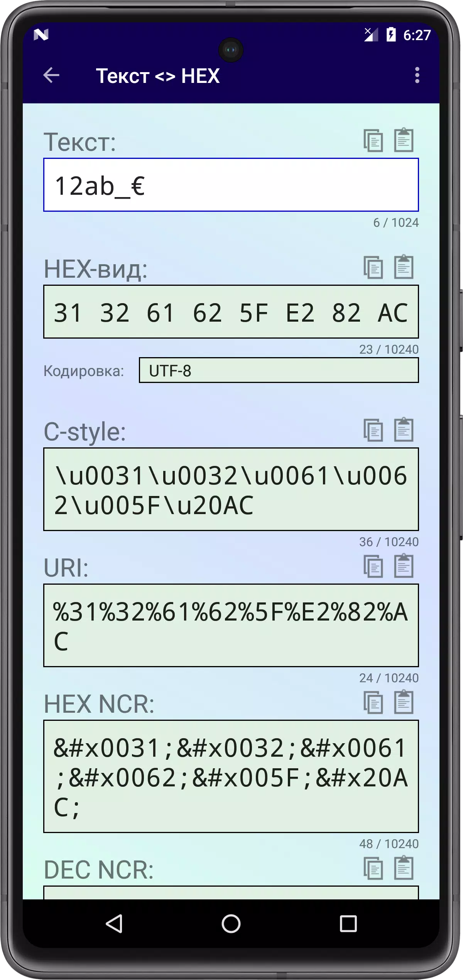Viewport: 463px width, 980px height.
Task: Copy the C-style output
Action: click(x=373, y=430)
